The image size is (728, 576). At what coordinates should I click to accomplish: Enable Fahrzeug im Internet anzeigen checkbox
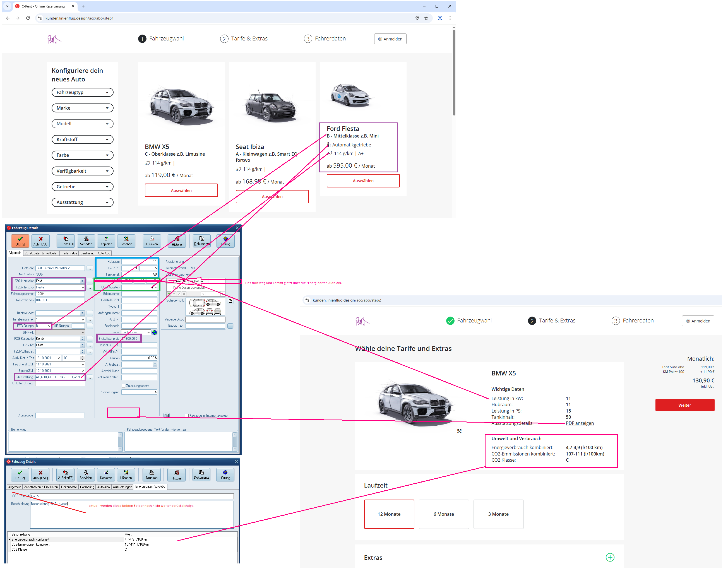coord(187,416)
